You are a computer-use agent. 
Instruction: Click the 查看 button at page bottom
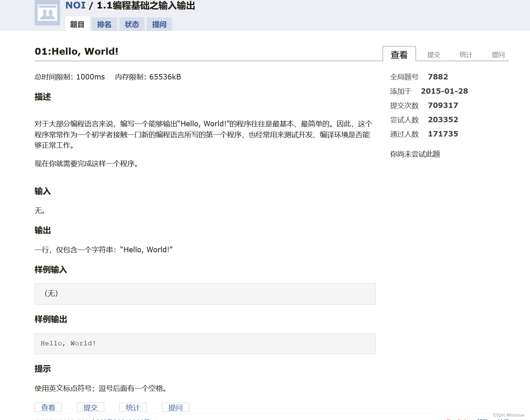tap(48, 407)
